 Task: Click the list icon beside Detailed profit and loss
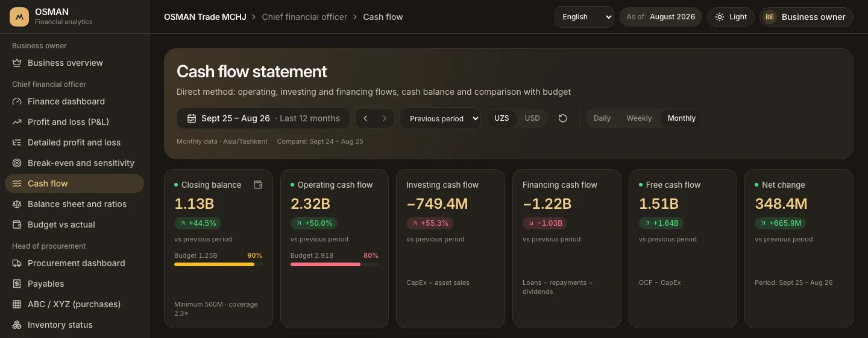(17, 142)
